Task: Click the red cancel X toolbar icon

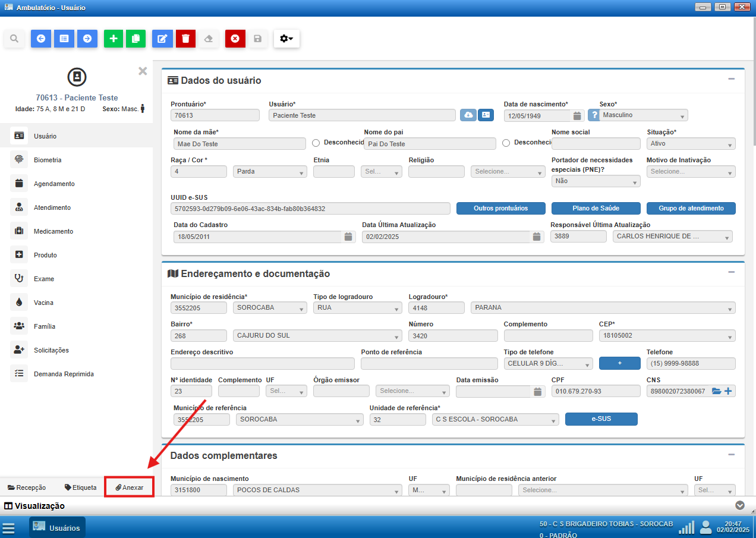Action: (x=235, y=39)
